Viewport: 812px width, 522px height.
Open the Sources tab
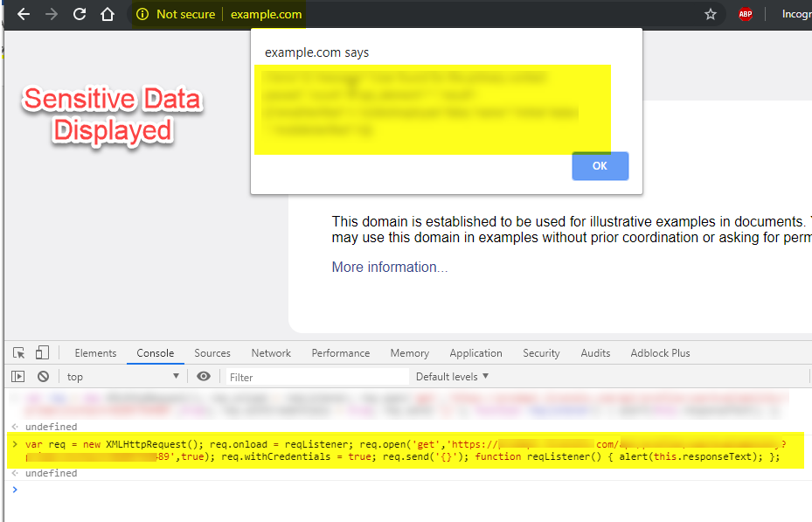click(212, 353)
